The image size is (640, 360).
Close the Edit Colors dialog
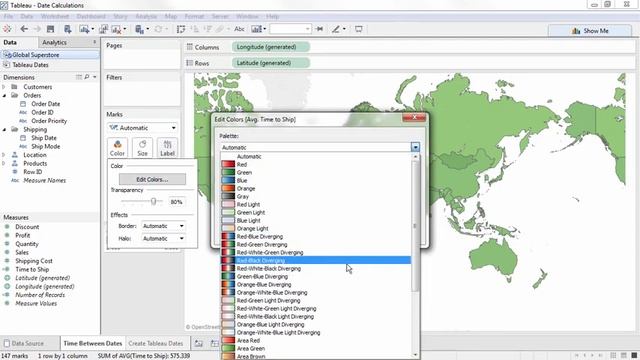(x=414, y=118)
